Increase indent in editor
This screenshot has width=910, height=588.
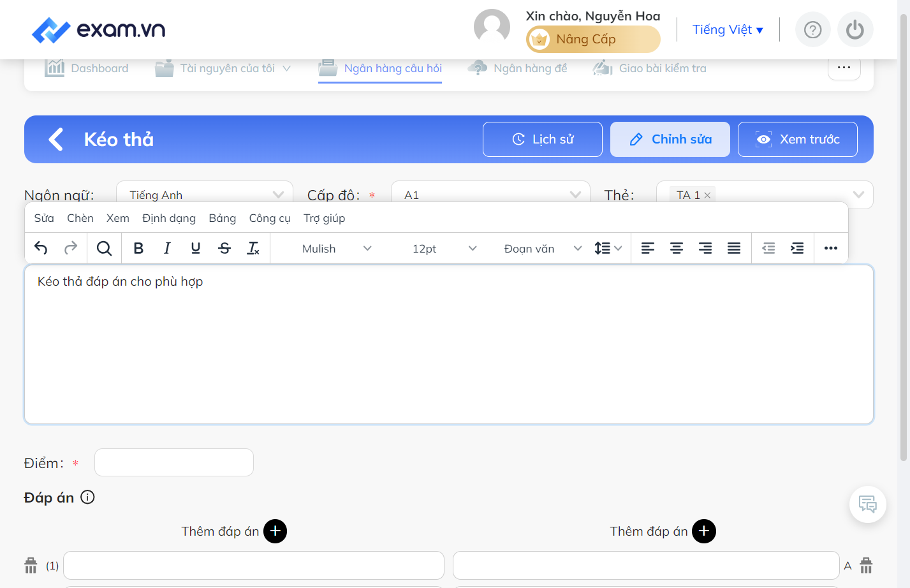797,248
